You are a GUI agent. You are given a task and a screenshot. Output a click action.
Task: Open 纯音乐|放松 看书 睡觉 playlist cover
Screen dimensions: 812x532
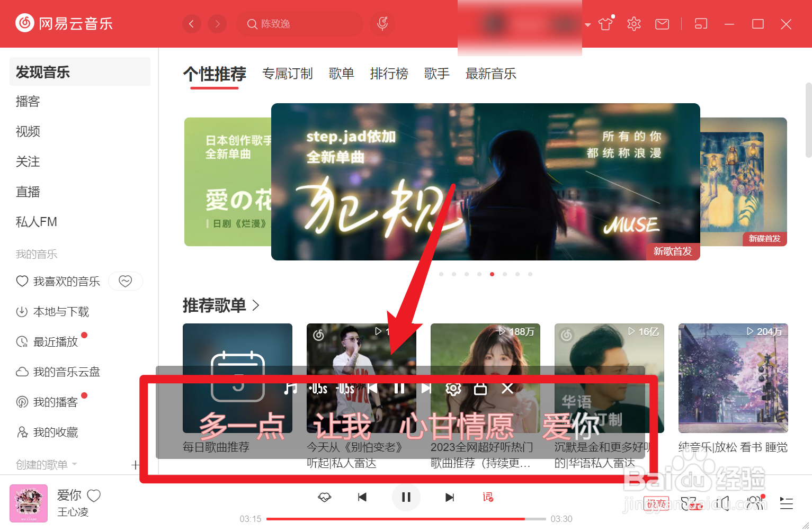pos(733,378)
